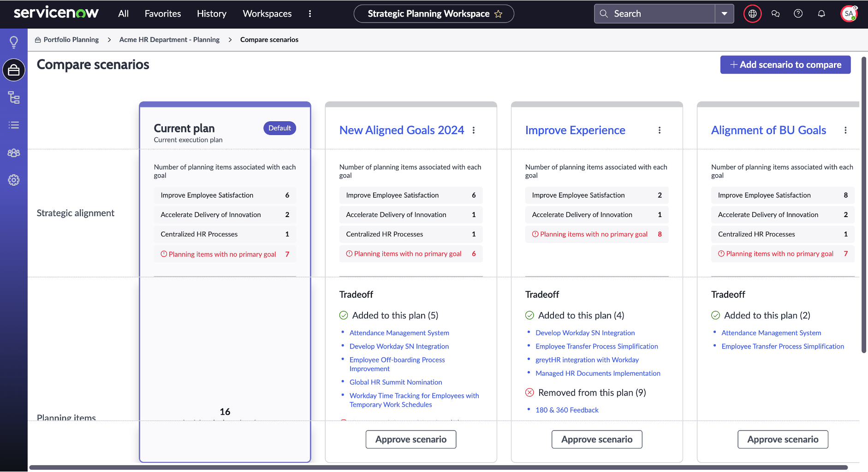The height and width of the screenshot is (472, 868).
Task: Open the teams people sidebar icon
Action: (14, 153)
